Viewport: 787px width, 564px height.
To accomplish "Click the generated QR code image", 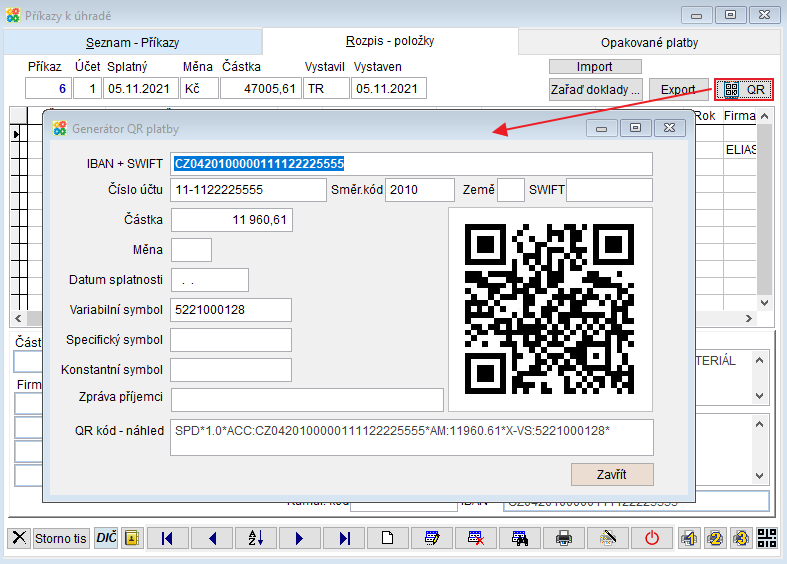I will coord(550,309).
